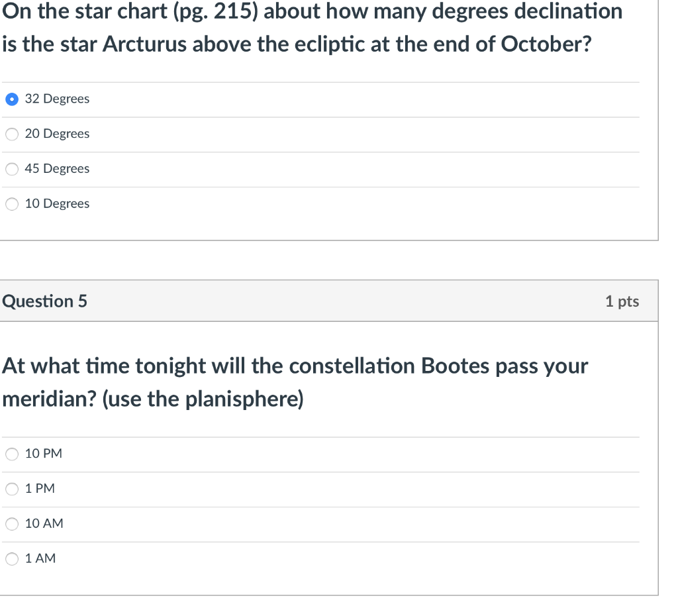678x616 pixels.
Task: Click the Arcturus declination question text
Action: pos(311,28)
